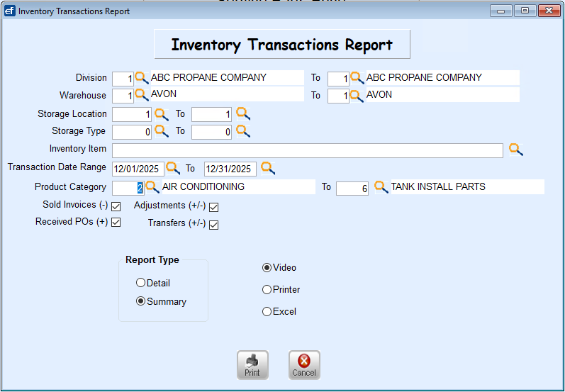Click the ending Storage Type field
565x392 pixels.
click(x=211, y=132)
